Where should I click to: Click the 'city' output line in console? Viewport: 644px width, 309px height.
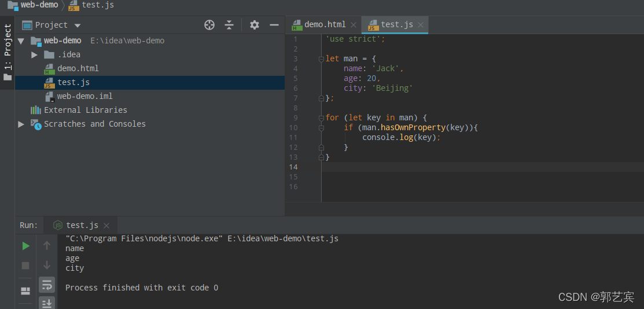[x=74, y=268]
